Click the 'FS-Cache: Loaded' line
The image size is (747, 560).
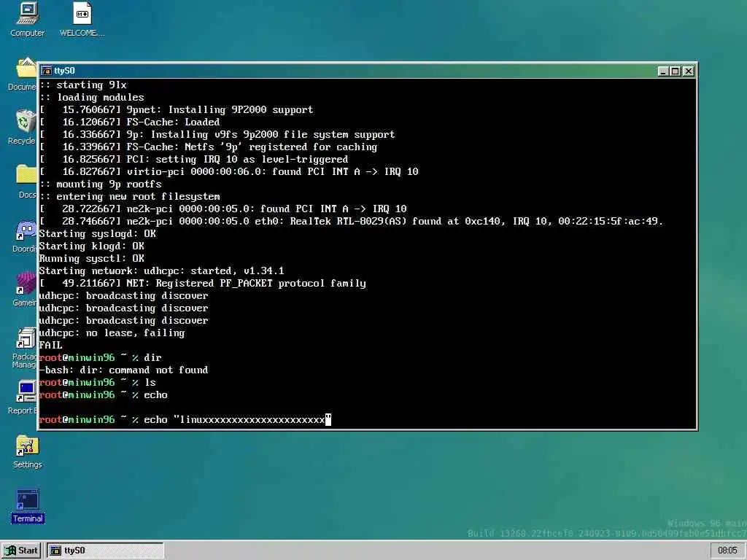click(x=130, y=122)
